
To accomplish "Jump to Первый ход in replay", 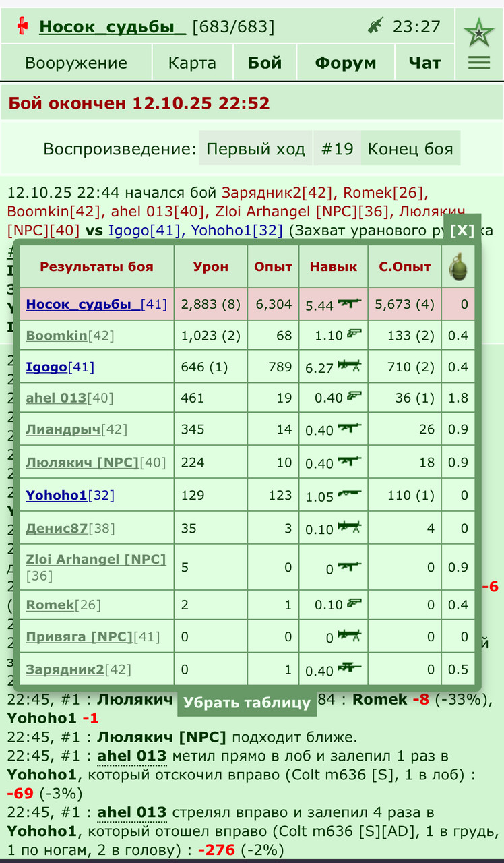I will click(x=255, y=148).
